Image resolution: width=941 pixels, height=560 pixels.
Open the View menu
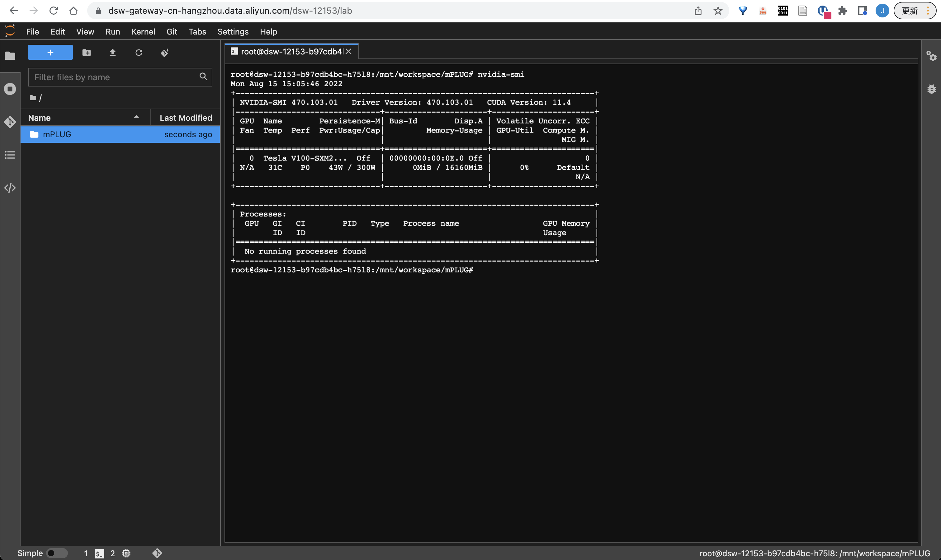coord(85,32)
